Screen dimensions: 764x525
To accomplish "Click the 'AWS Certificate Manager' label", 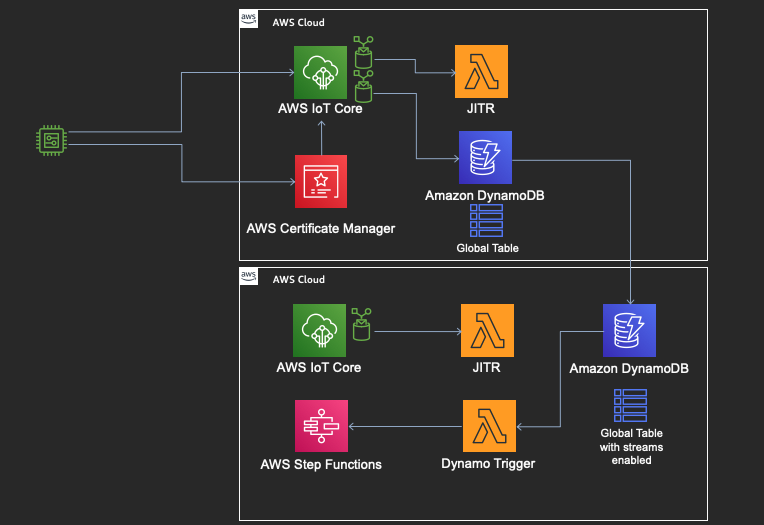I will coord(321,229).
